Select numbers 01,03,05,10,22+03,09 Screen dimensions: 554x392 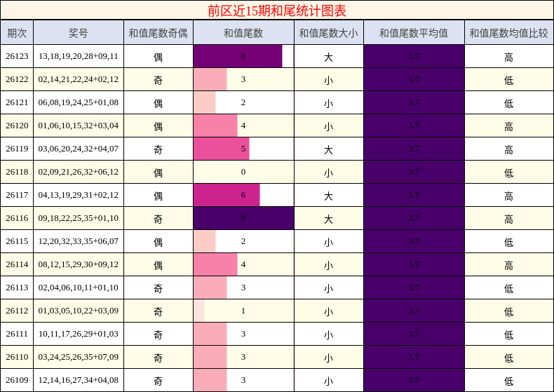click(x=79, y=311)
